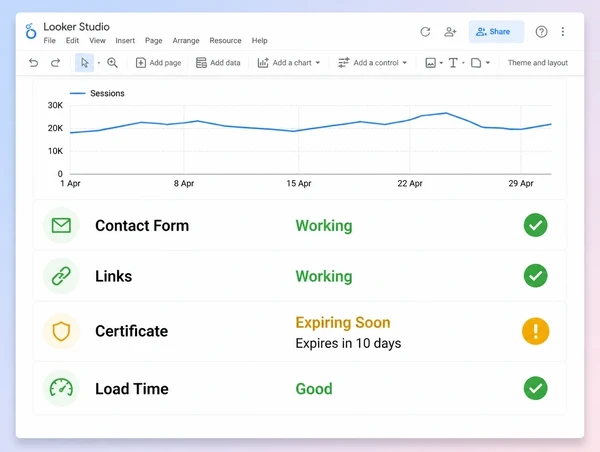Click the Expires in 10 days text

pyautogui.click(x=348, y=343)
